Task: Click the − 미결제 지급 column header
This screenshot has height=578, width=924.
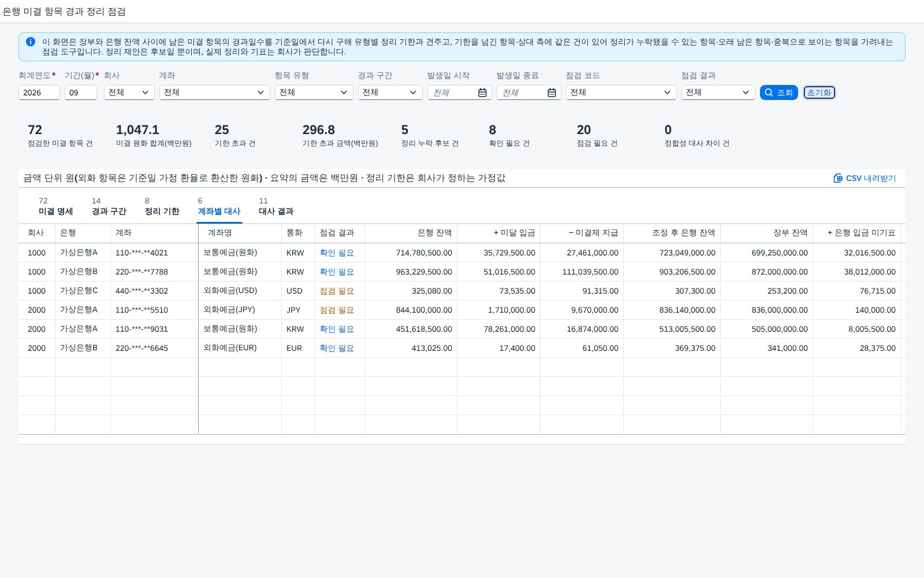Action: point(582,233)
